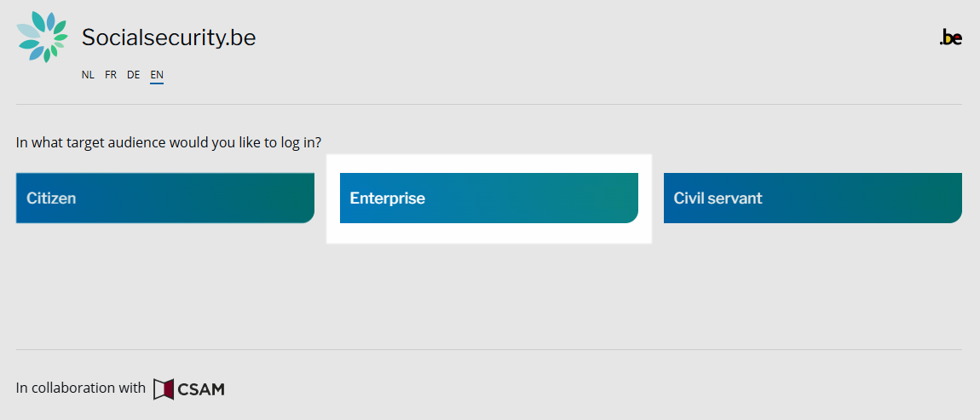Click the Socialsecurity.be flower logo
The image size is (980, 420).
coord(42,37)
